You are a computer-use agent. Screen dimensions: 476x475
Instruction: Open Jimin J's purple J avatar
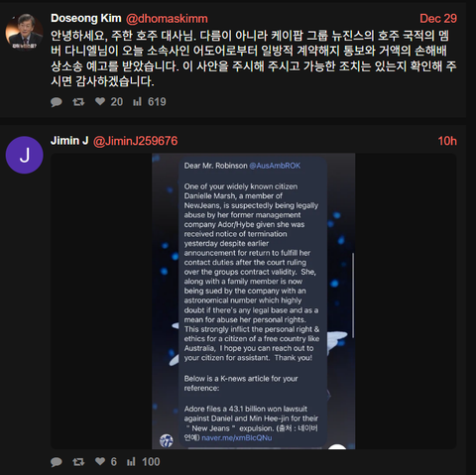click(24, 155)
